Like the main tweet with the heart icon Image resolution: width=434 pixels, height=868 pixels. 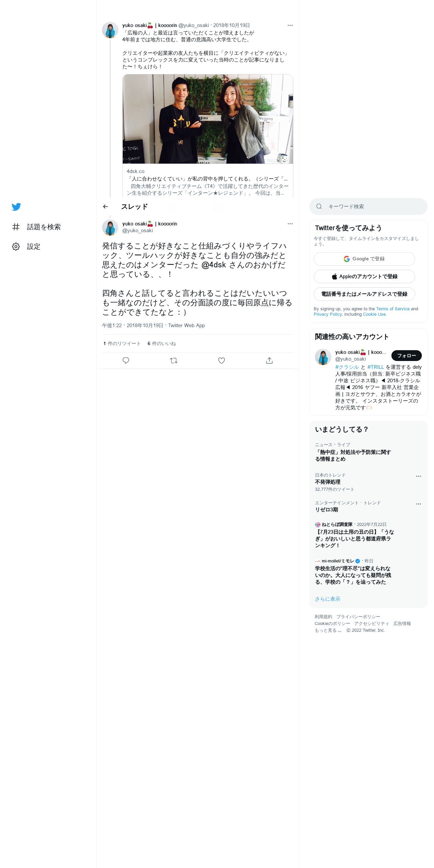point(221,360)
